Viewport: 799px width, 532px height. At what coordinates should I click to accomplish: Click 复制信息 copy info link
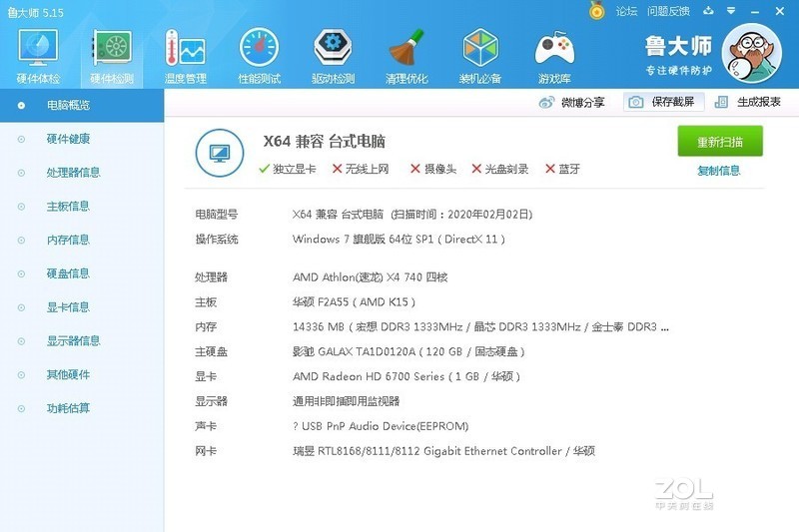click(x=719, y=171)
